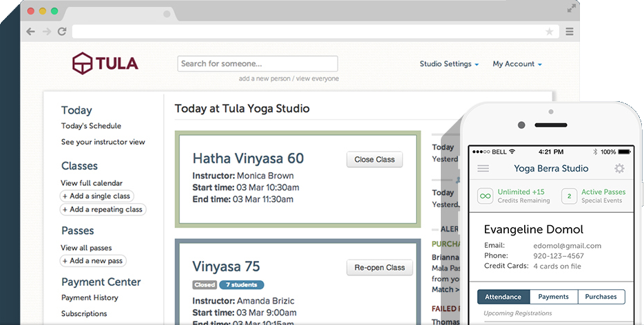Toggle fullscreen with the expand arrows icon
The image size is (644, 325).
tap(571, 9)
